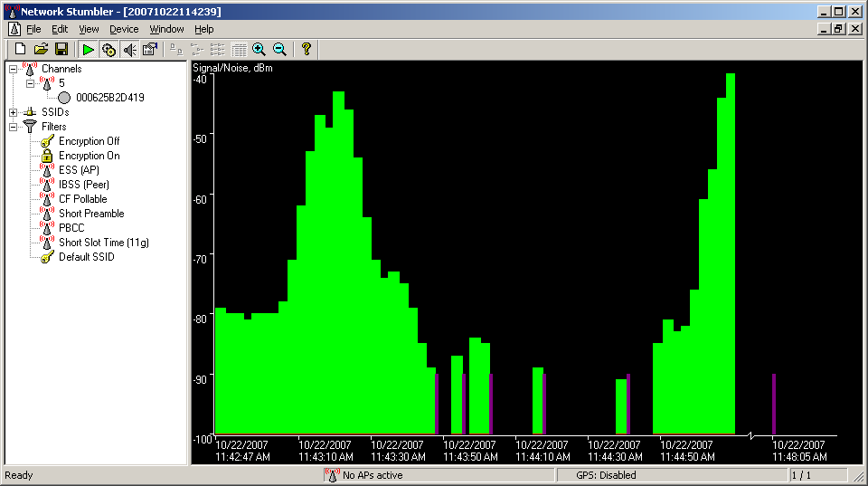Select the Channels tree item

61,69
